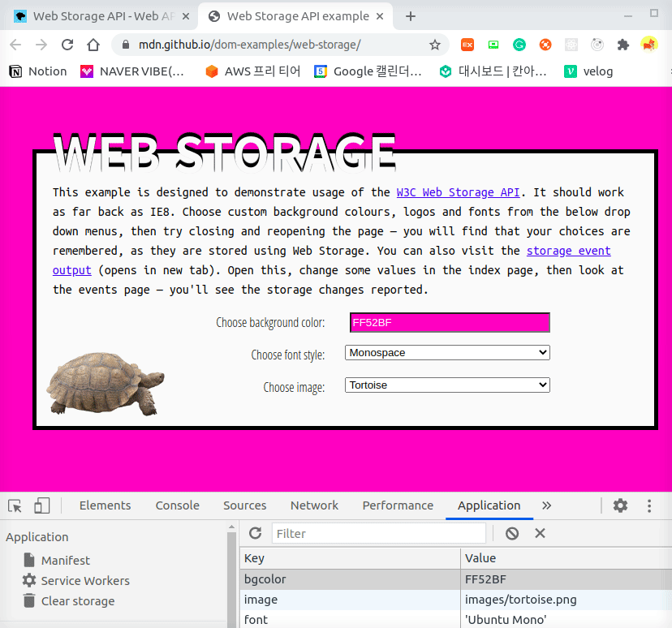The image size is (672, 628).
Task: Click the pink background color field showing FF52BF
Action: pyautogui.click(x=449, y=322)
